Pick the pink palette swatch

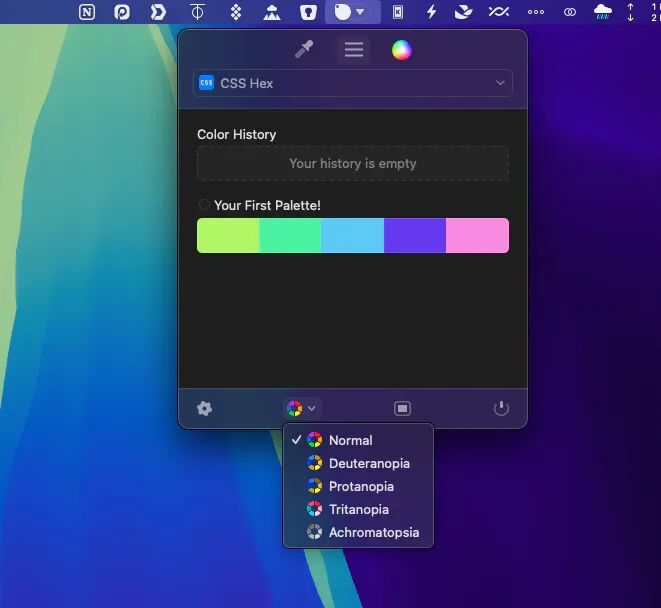[477, 236]
